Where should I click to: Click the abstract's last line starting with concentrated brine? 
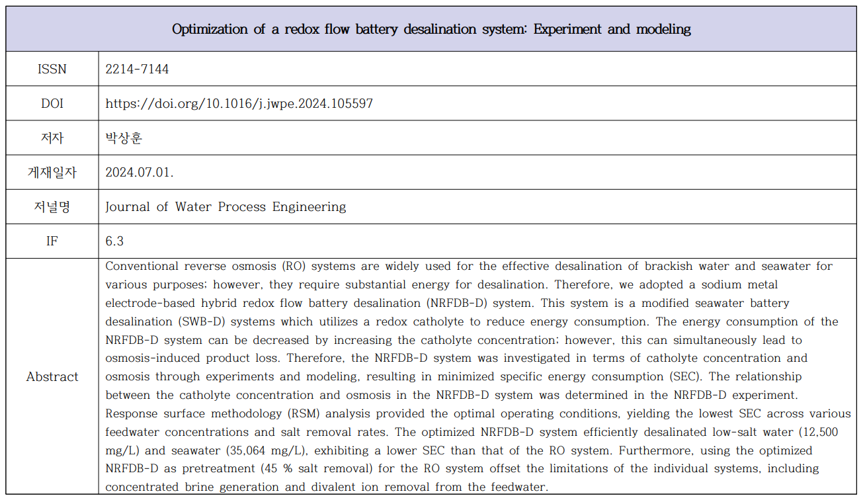327,487
